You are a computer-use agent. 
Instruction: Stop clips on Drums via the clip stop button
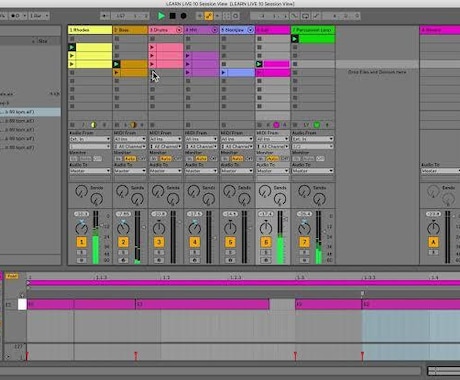click(x=152, y=125)
